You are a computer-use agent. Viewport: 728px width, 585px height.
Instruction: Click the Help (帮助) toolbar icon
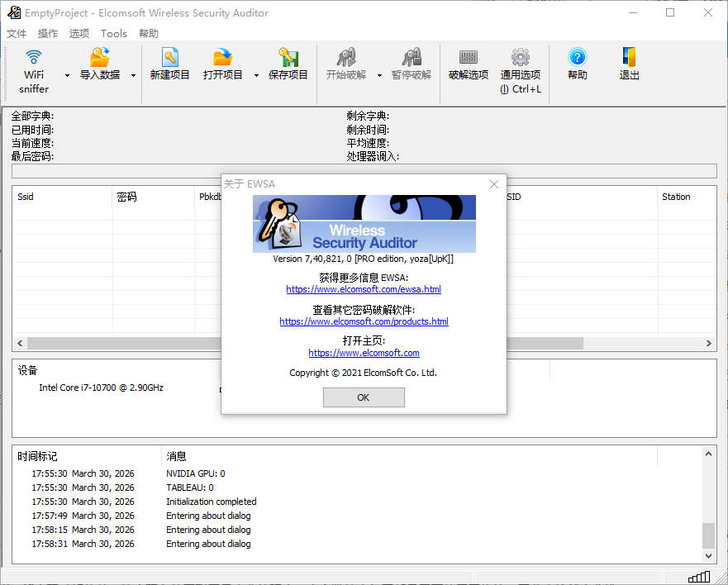[578, 57]
